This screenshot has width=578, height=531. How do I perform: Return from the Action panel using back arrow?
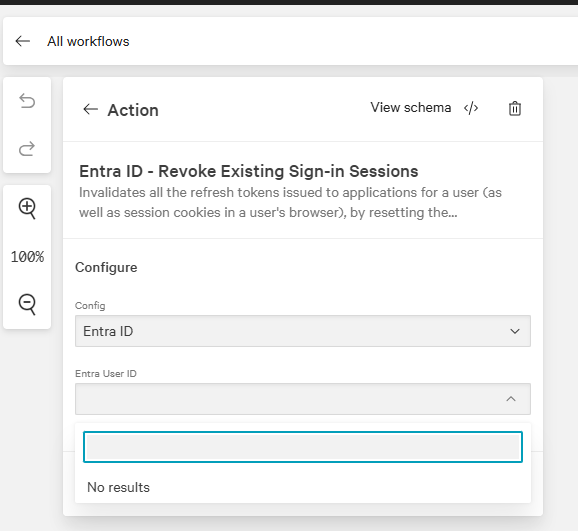tap(90, 109)
